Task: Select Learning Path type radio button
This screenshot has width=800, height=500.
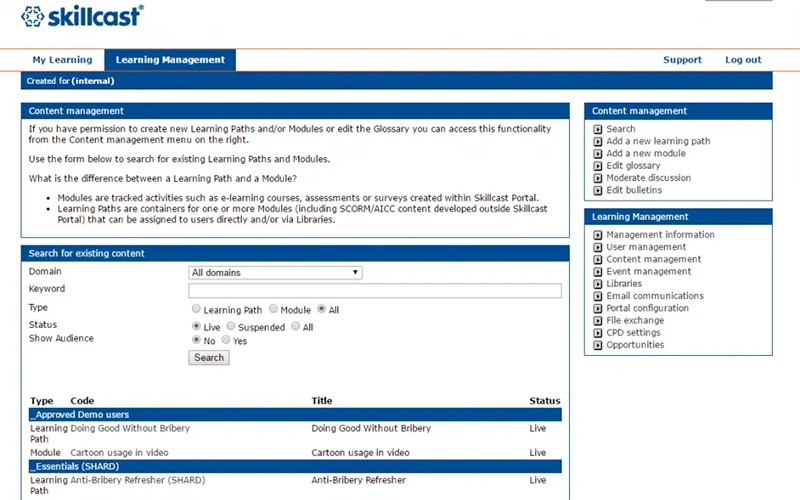Action: (196, 308)
